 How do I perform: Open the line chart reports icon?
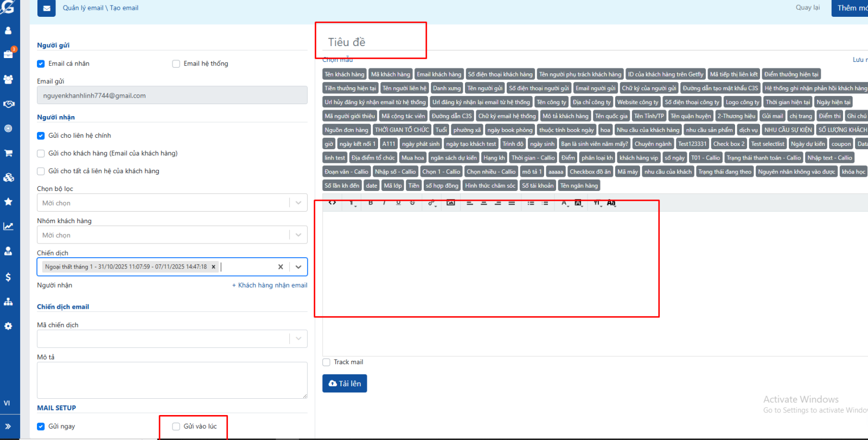point(8,226)
